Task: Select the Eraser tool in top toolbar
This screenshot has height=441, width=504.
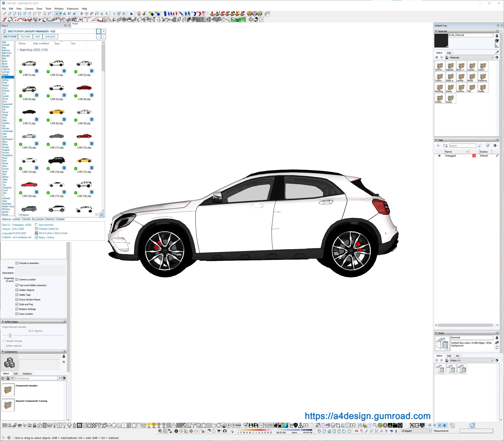Action: pyautogui.click(x=74, y=14)
